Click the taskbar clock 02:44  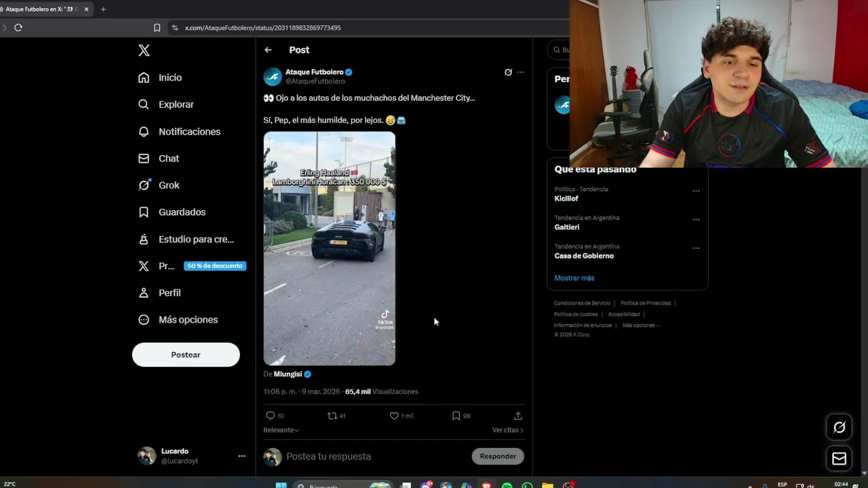pos(841,485)
